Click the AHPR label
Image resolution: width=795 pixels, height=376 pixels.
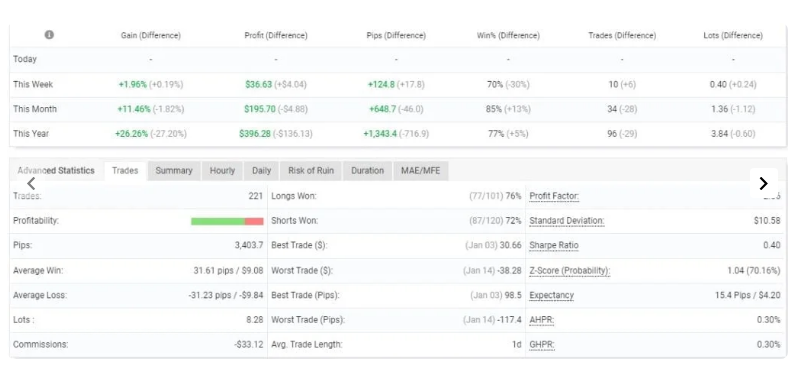click(x=541, y=320)
